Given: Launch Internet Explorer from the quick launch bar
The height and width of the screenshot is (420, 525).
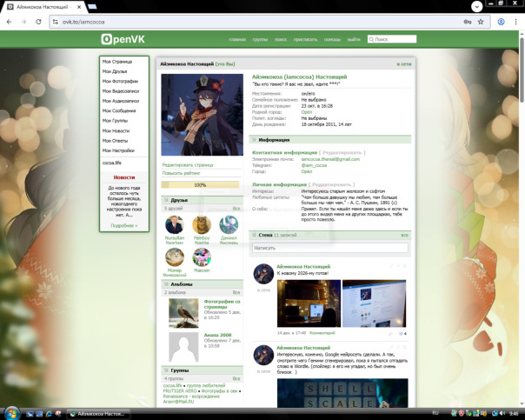Looking at the screenshot, I should 49,414.
